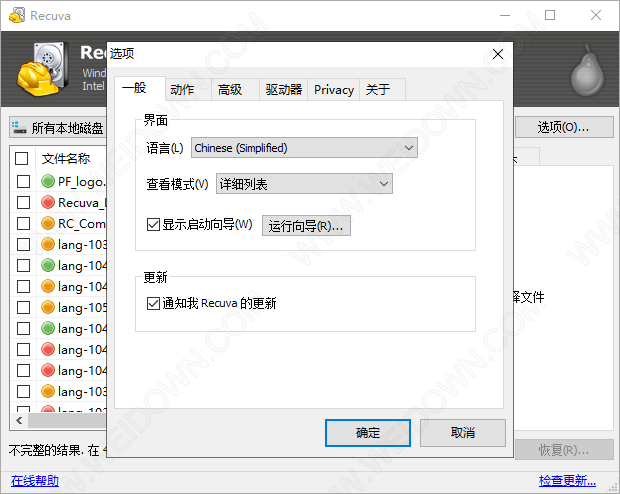Switch to the 高级 tab
This screenshot has width=620, height=494.
pyautogui.click(x=235, y=90)
